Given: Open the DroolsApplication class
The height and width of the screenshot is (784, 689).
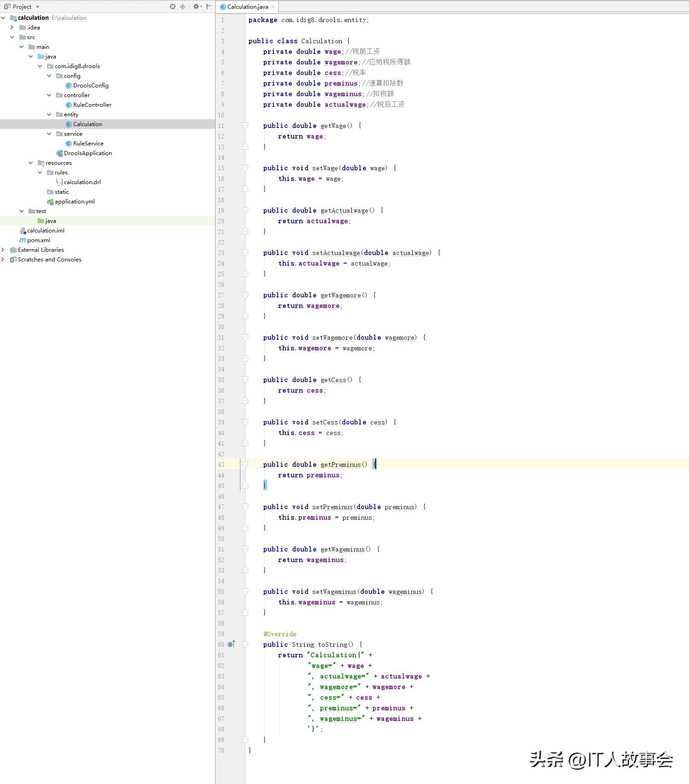Looking at the screenshot, I should pyautogui.click(x=88, y=153).
